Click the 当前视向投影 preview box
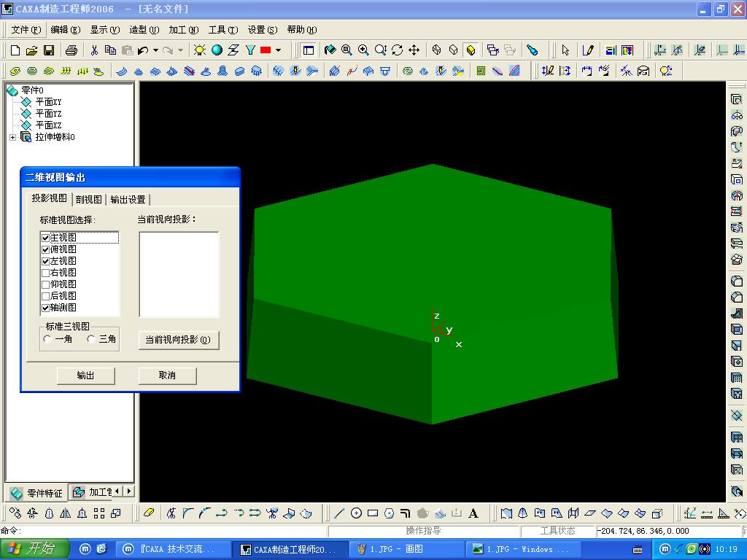The height and width of the screenshot is (560, 747). click(179, 274)
